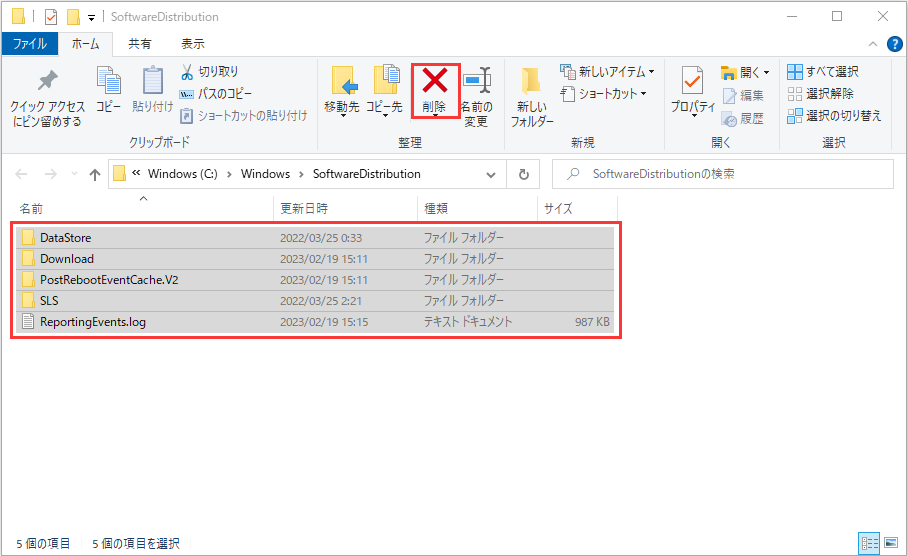This screenshot has width=908, height=556.
Task: Open the New item (新しいアイテム) dropdown
Action: pos(607,72)
